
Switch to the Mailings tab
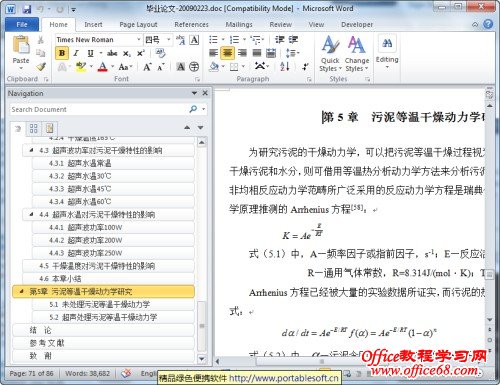click(239, 25)
